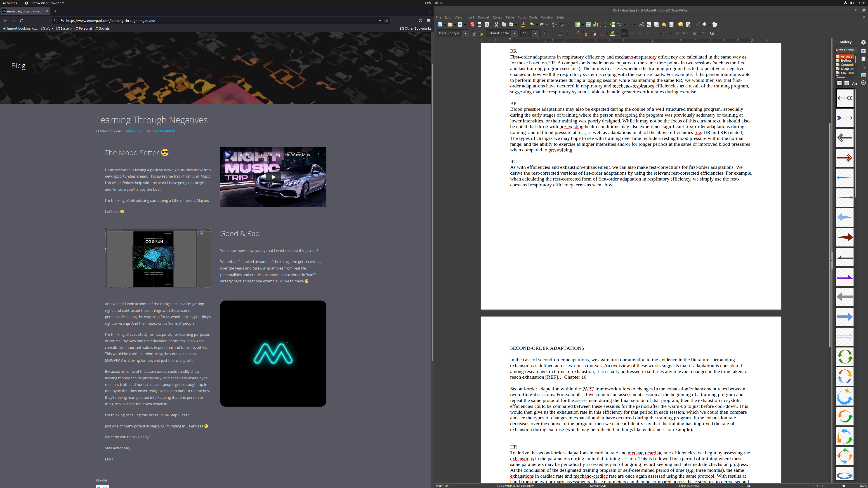
Task: Open the Insert menu in Writer
Action: [x=470, y=17]
